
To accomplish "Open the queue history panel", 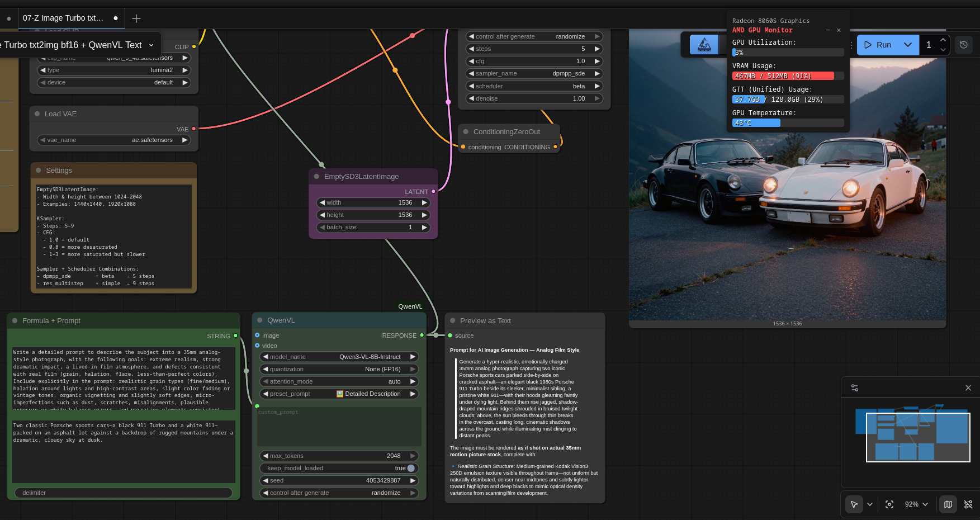I will [x=963, y=45].
